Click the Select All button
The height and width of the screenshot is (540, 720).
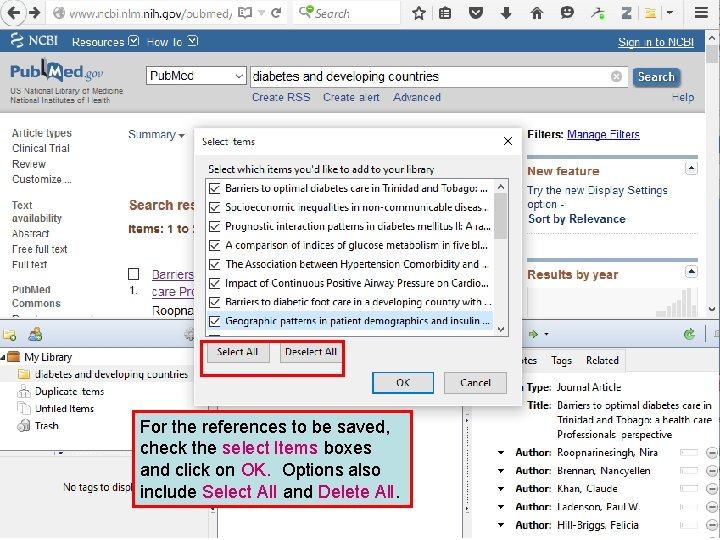[x=237, y=352]
